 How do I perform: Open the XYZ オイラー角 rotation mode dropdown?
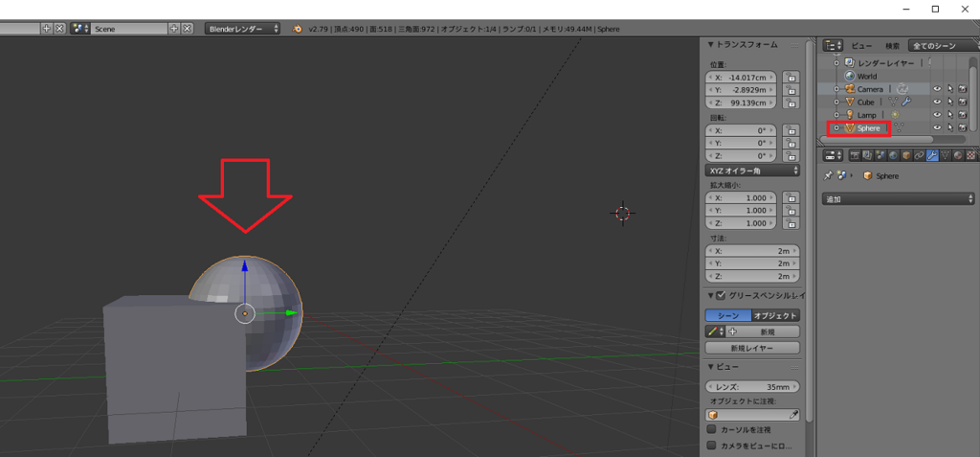pos(752,171)
